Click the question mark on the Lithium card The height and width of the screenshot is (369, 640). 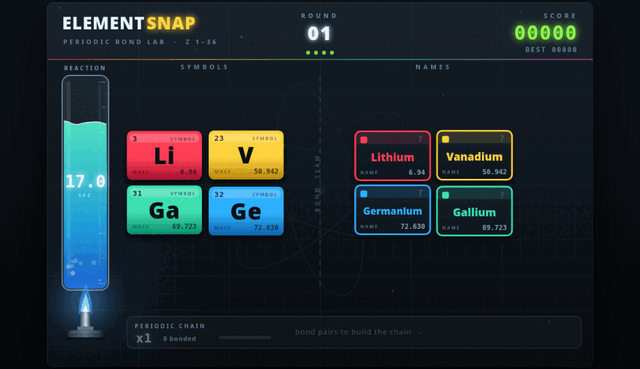click(x=420, y=140)
